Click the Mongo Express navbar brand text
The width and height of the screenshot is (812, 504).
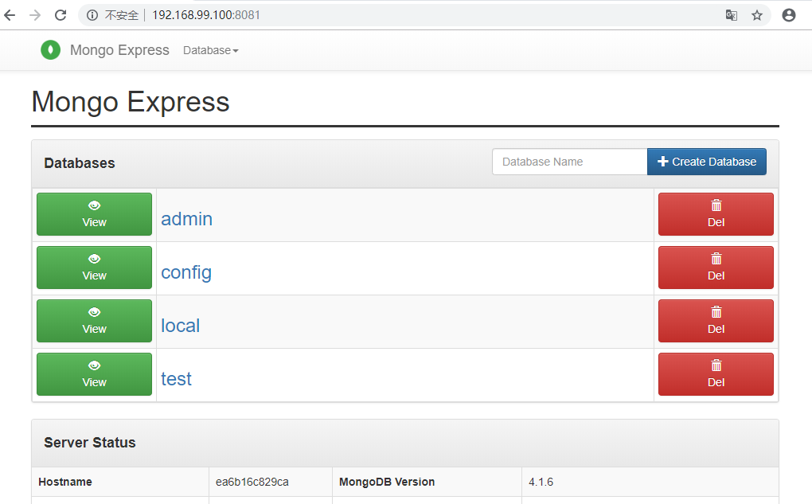[x=119, y=50]
